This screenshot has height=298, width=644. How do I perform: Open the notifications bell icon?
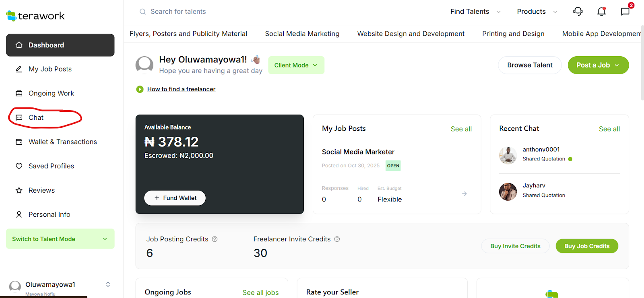[601, 12]
